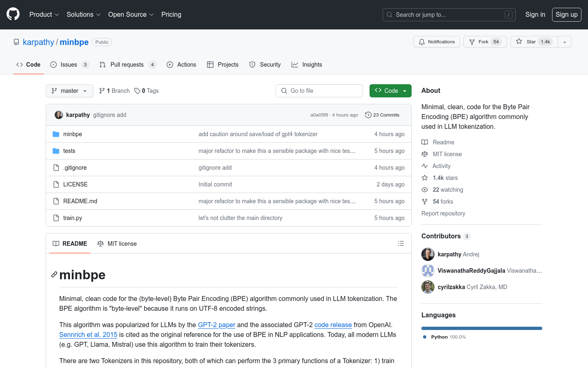Click the commit history clock icon
588x368 pixels.
pyautogui.click(x=368, y=115)
